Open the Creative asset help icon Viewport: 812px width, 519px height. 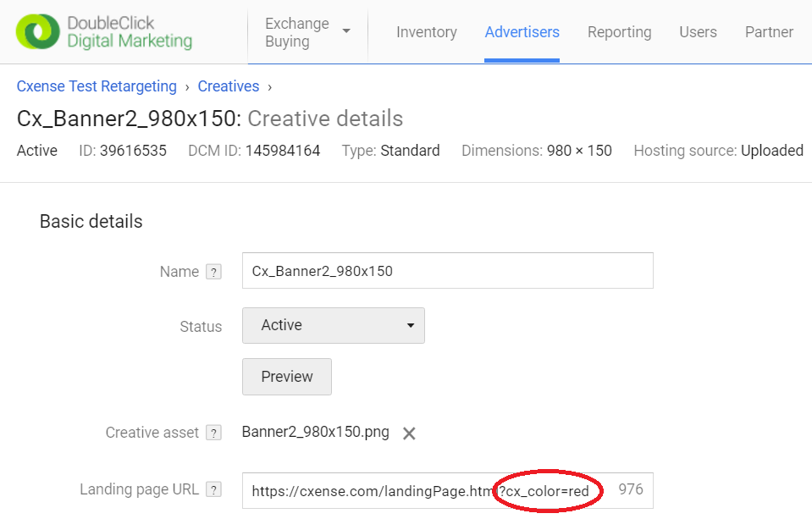tap(213, 433)
